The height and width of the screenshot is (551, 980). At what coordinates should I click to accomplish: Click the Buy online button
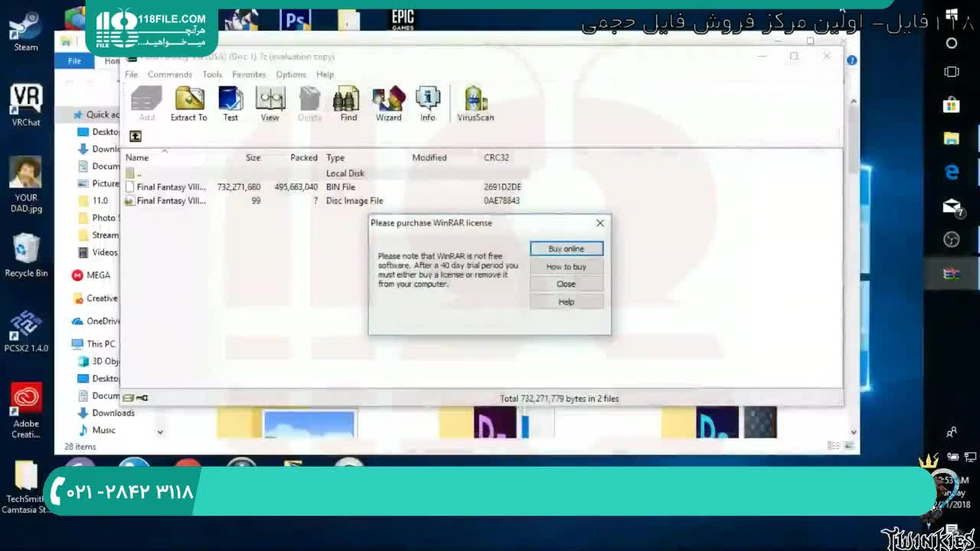click(x=566, y=249)
